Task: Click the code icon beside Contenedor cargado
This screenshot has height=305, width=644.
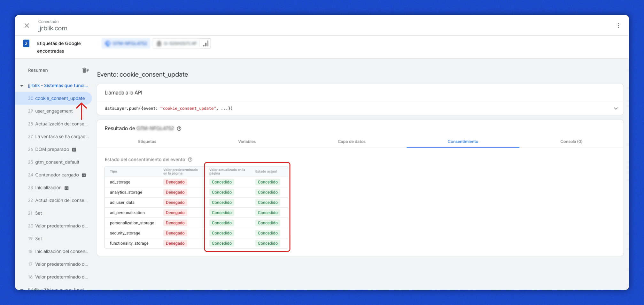Action: coord(84,175)
